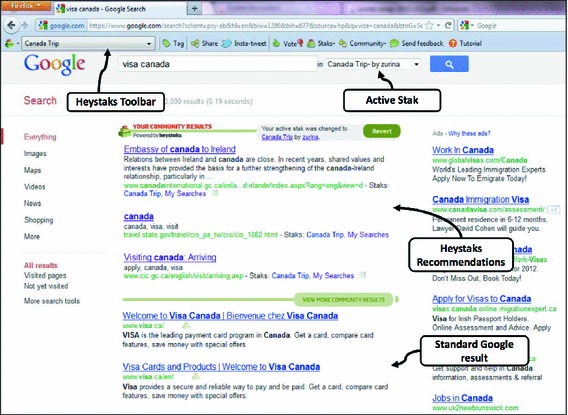This screenshot has width=568, height=415.
Task: Open a new tab with plus button
Action: coord(195,8)
